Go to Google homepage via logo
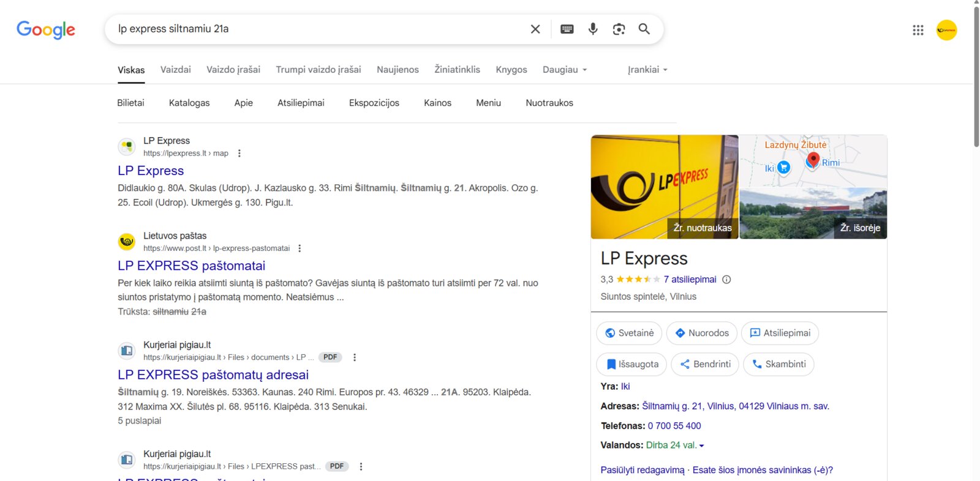This screenshot has height=481, width=980. [x=46, y=29]
